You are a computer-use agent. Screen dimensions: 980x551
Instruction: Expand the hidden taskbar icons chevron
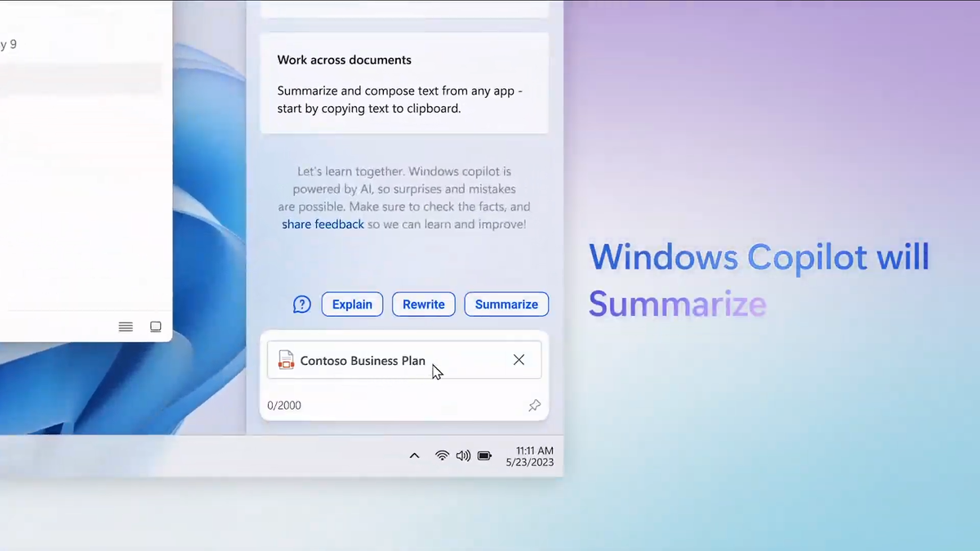414,455
